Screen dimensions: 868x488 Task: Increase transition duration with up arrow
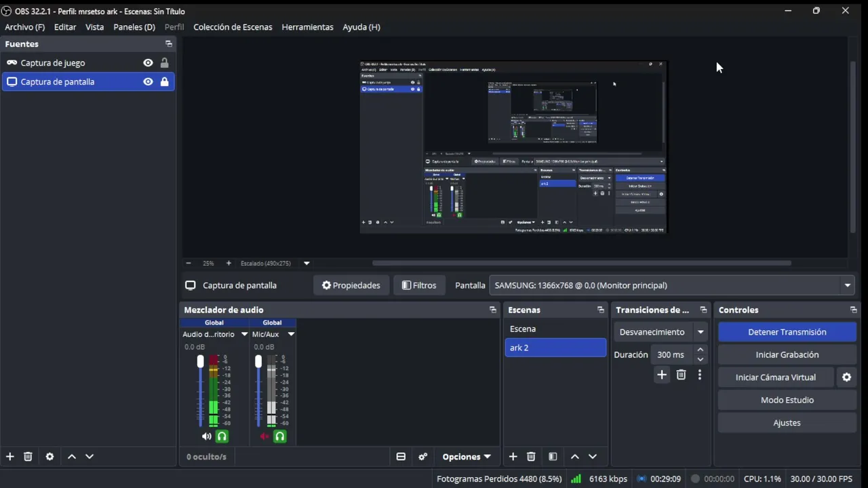(701, 350)
